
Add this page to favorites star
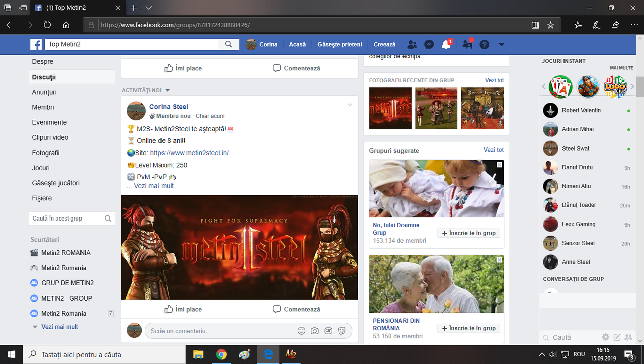click(550, 25)
